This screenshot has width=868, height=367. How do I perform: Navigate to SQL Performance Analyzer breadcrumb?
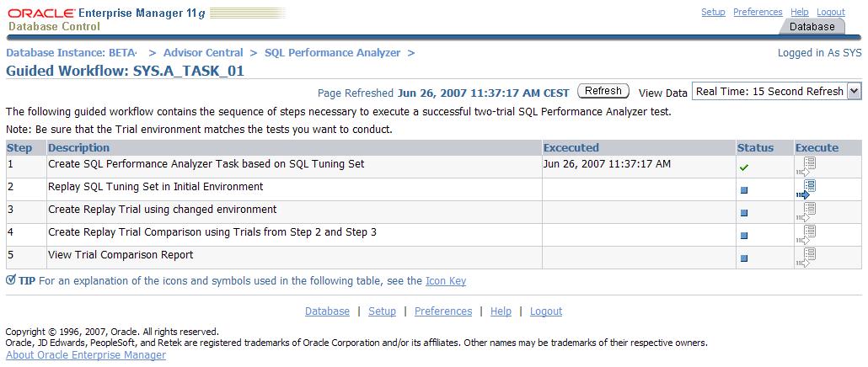click(x=332, y=52)
